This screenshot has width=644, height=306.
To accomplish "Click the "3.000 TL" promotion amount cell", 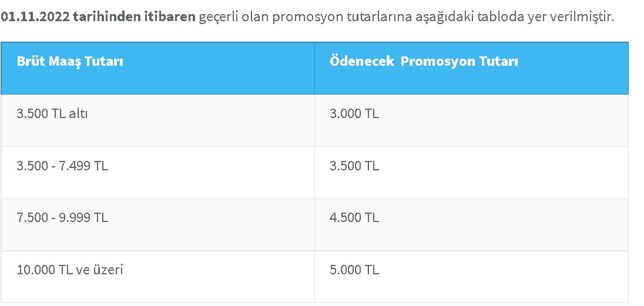I will [354, 113].
